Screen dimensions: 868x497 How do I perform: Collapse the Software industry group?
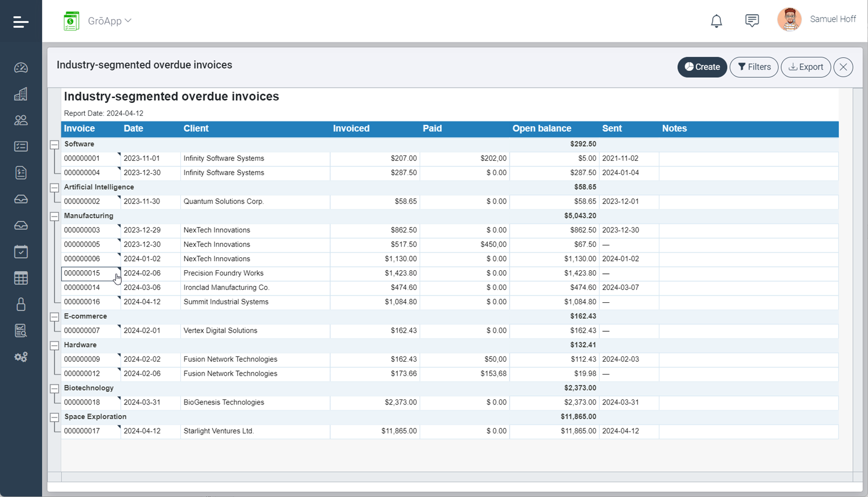[54, 144]
